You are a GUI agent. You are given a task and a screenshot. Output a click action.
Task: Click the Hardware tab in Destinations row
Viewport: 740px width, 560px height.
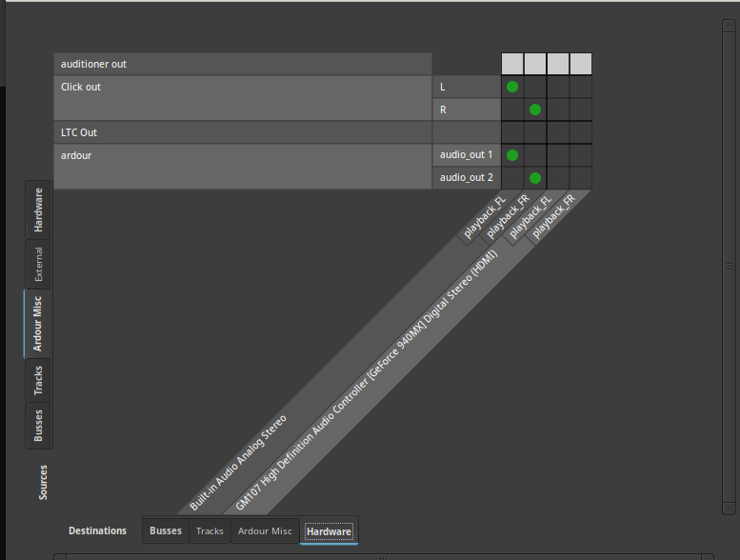point(329,530)
